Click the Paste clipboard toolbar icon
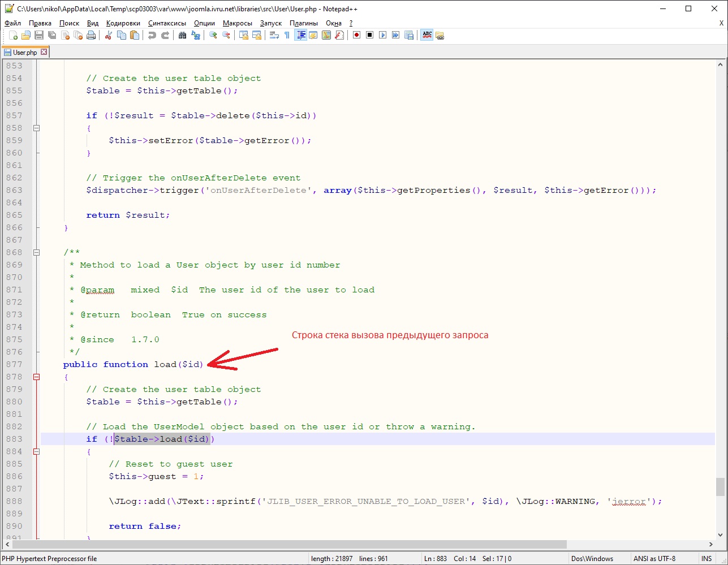The width and height of the screenshot is (728, 565). (135, 35)
